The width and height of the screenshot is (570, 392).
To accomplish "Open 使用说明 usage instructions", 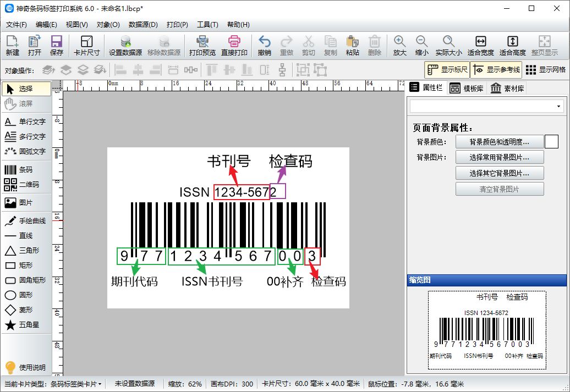I will pos(26,367).
